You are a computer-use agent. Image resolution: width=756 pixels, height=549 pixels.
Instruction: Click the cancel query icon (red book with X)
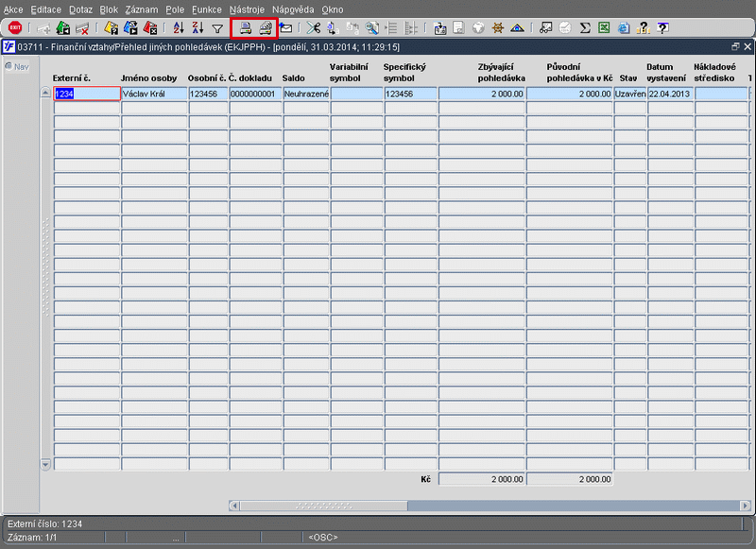coord(150,28)
